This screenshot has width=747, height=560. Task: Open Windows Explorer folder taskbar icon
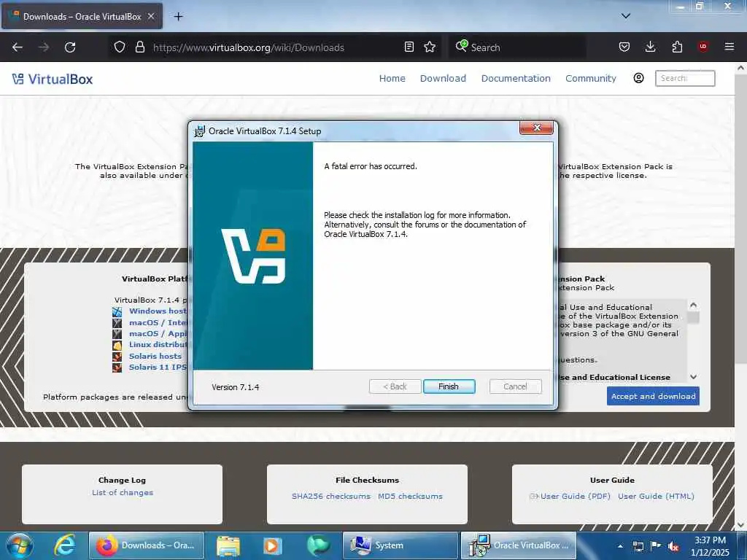(228, 545)
